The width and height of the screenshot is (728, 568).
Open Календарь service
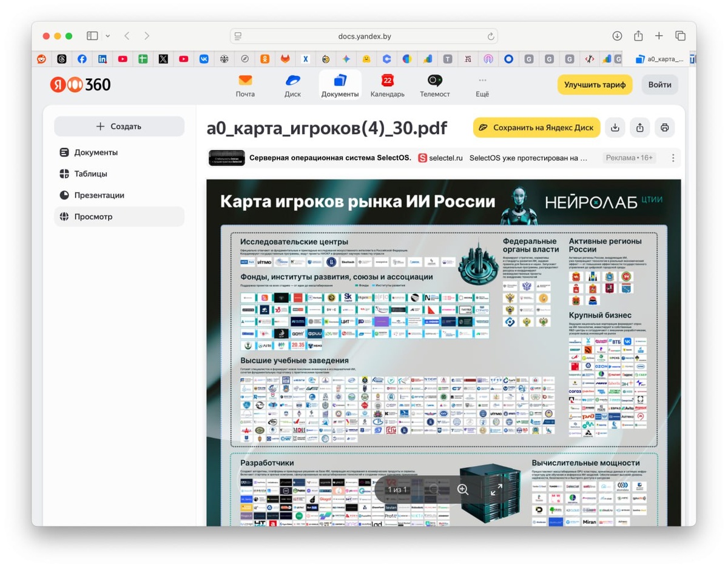387,85
